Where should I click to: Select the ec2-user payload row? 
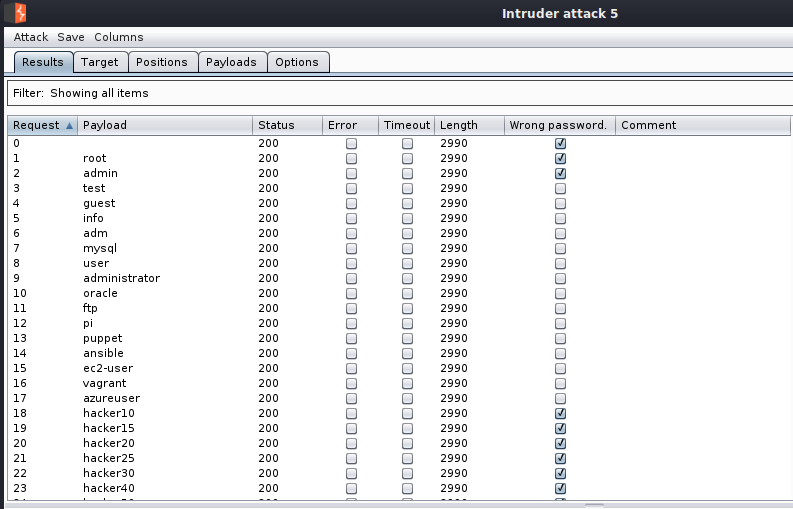(108, 368)
